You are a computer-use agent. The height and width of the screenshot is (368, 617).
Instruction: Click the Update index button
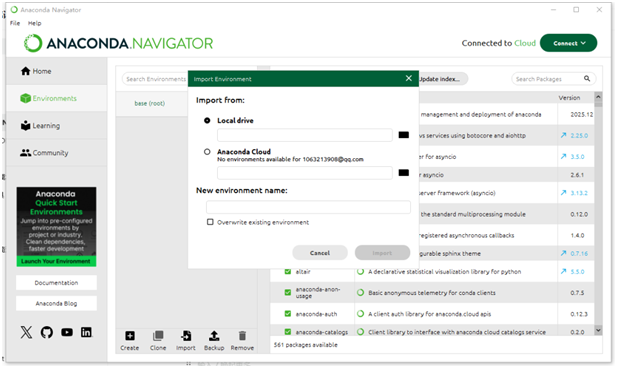(442, 79)
